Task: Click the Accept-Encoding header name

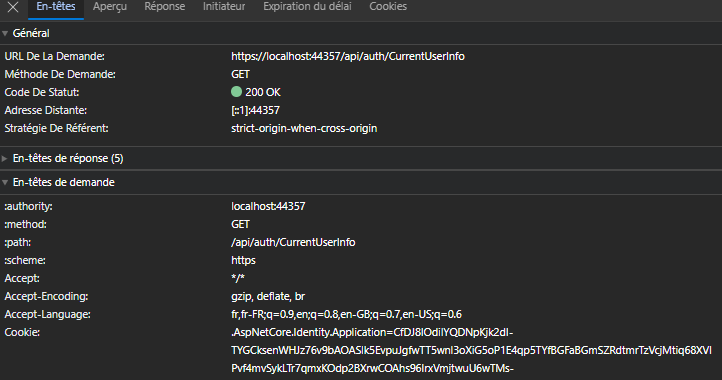Action: tap(46, 296)
